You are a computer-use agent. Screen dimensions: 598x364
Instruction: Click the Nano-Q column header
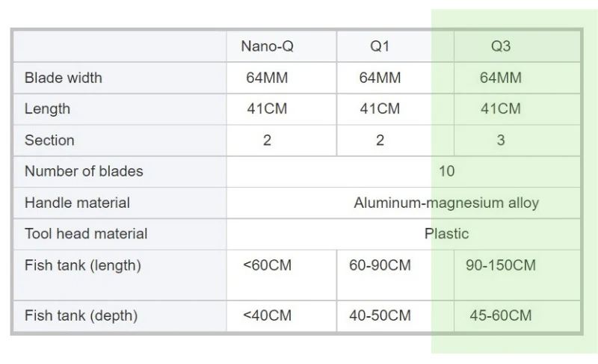coord(267,46)
